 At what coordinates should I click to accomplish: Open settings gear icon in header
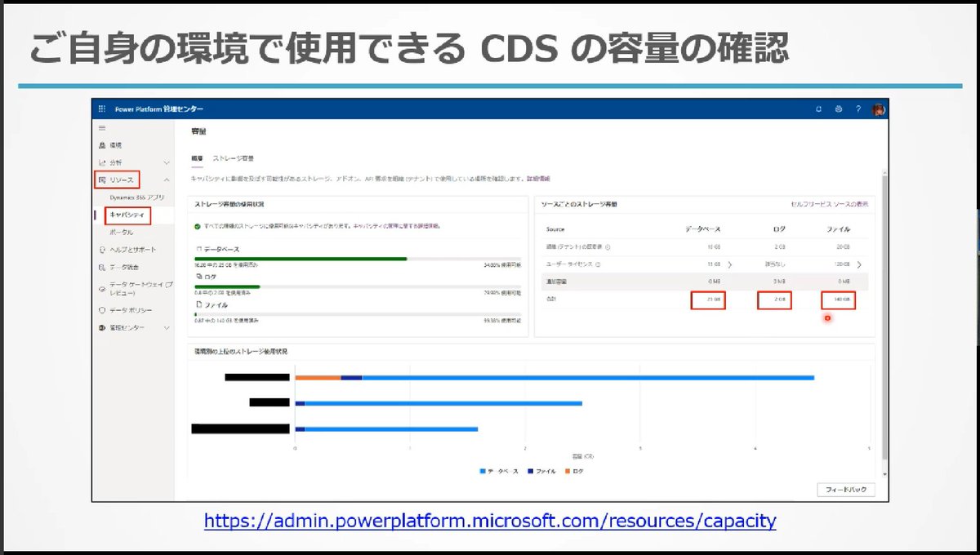pyautogui.click(x=838, y=109)
